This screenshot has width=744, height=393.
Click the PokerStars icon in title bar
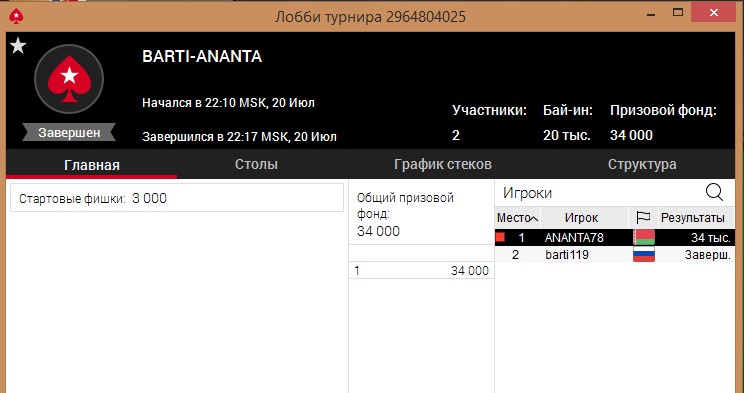[17, 17]
